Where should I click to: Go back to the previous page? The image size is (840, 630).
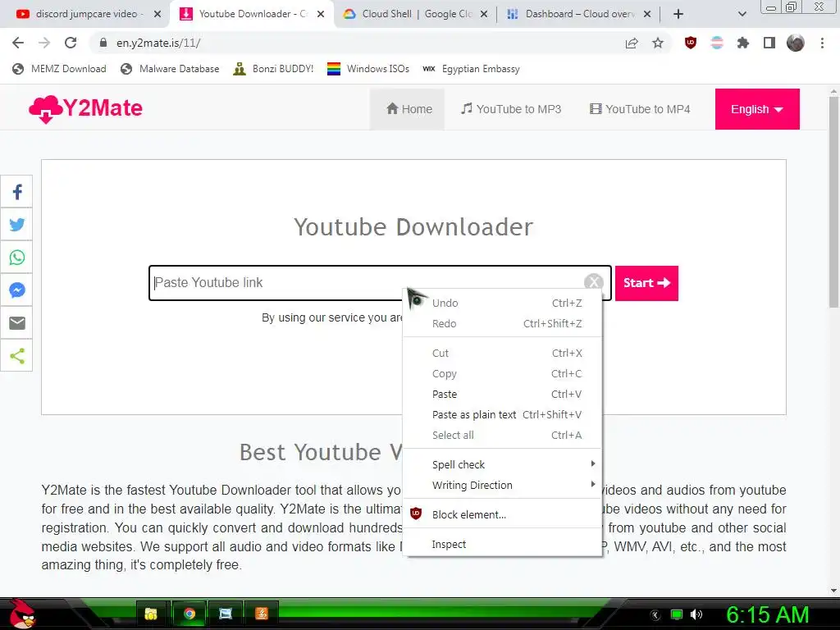click(18, 43)
